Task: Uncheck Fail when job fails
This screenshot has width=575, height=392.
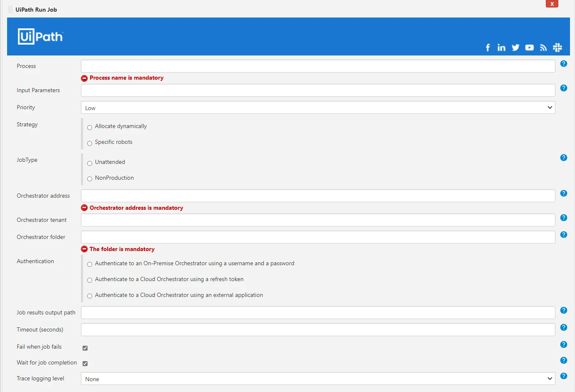Action: pyautogui.click(x=85, y=348)
